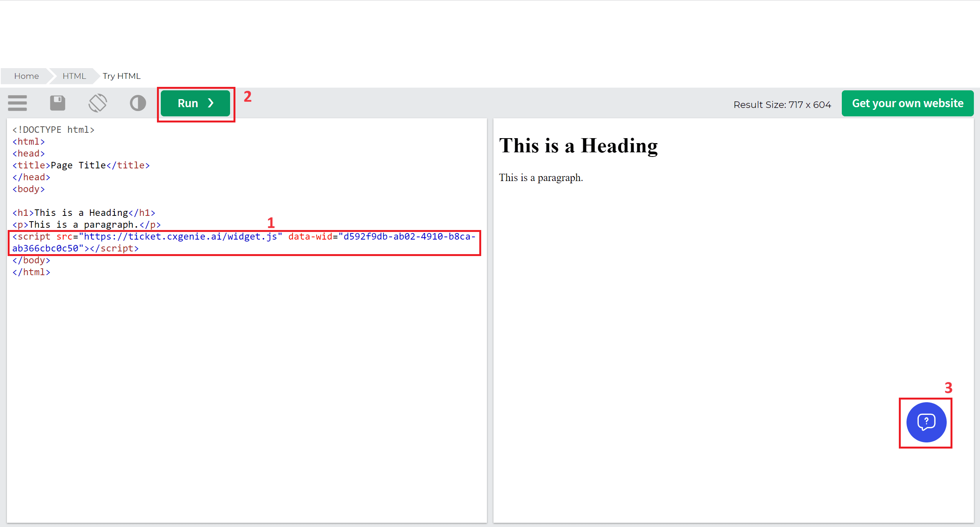
Task: Click the closing </head> tag line
Action: 31,177
